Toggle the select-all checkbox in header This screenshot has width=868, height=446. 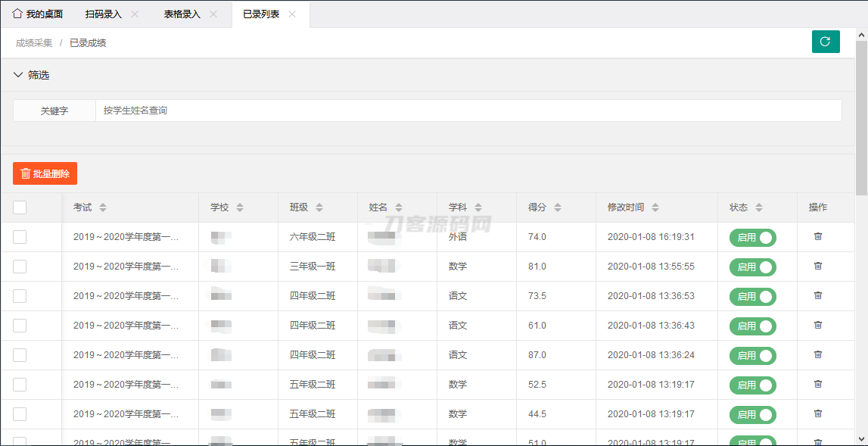point(20,207)
